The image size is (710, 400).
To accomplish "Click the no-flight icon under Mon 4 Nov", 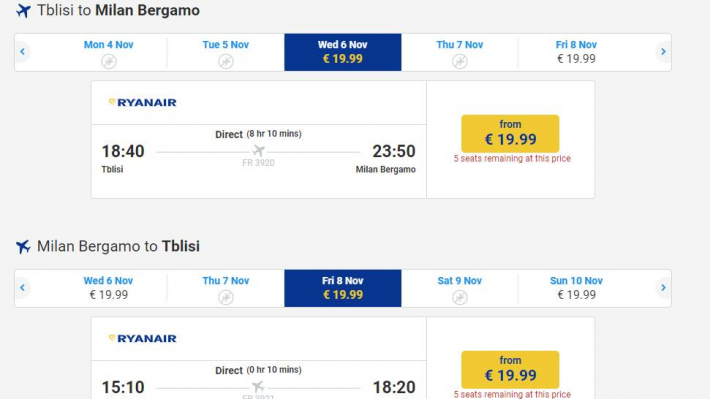I will point(109,61).
